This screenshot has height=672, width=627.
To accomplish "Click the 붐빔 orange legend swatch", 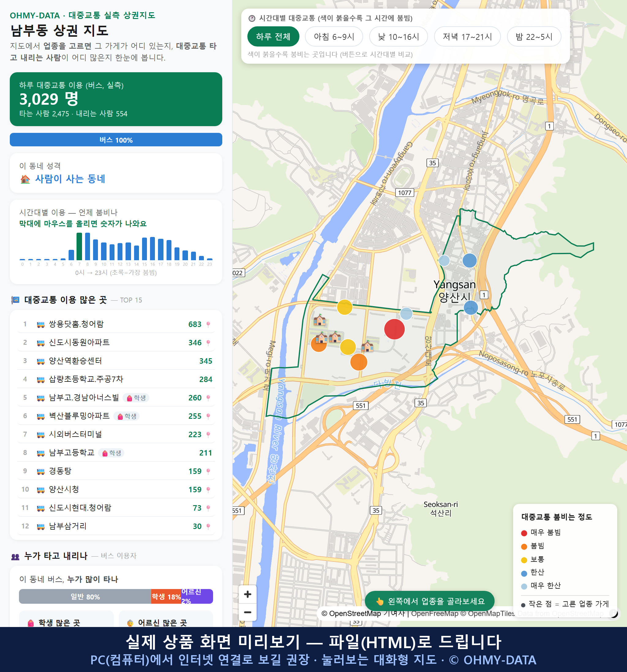I will tap(524, 546).
